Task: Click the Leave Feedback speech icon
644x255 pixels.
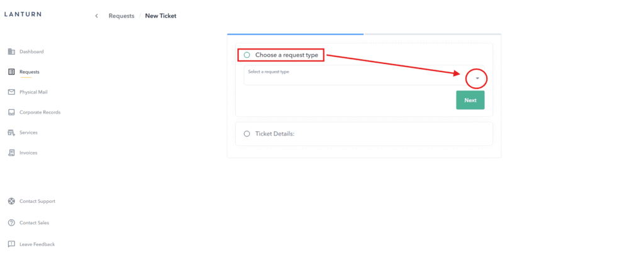Action: click(11, 244)
